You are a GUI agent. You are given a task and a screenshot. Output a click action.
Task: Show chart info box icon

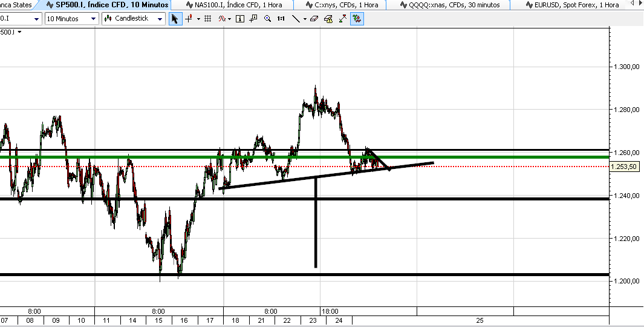(x=240, y=19)
